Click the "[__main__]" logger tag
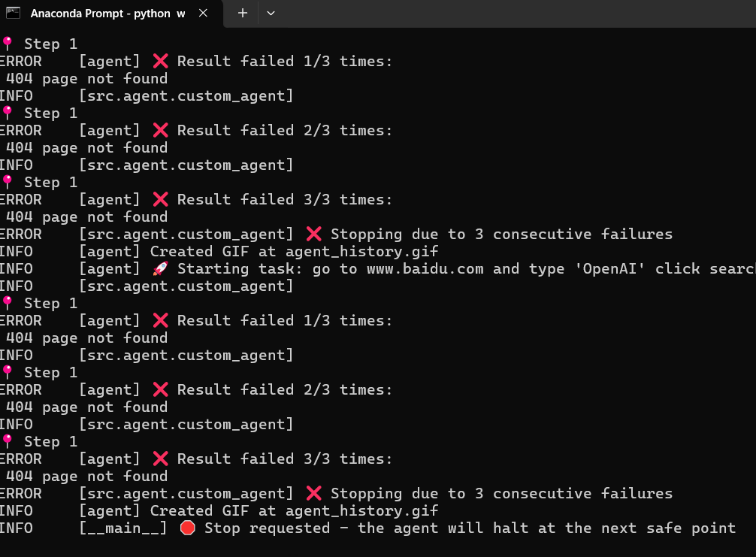Image resolution: width=756 pixels, height=557 pixels. 123,528
